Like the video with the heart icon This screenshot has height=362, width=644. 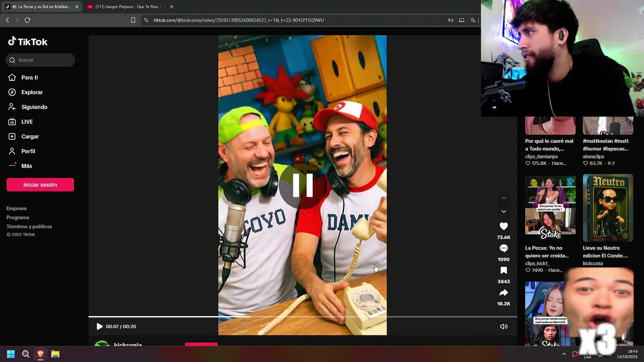click(x=504, y=226)
